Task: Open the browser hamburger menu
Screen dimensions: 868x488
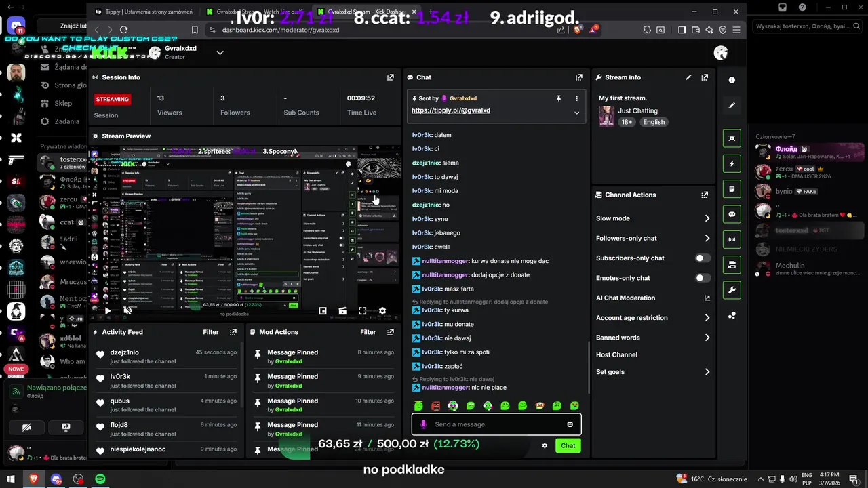Action: (x=736, y=30)
